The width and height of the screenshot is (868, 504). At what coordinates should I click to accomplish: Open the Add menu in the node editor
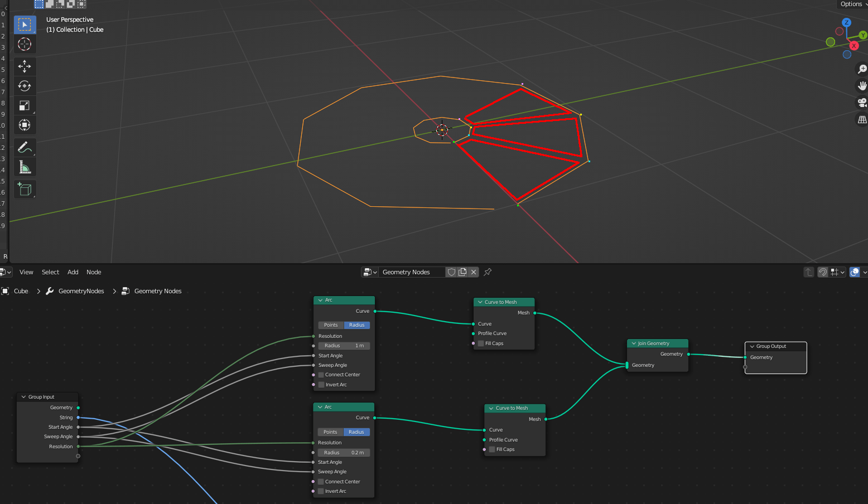coord(73,272)
